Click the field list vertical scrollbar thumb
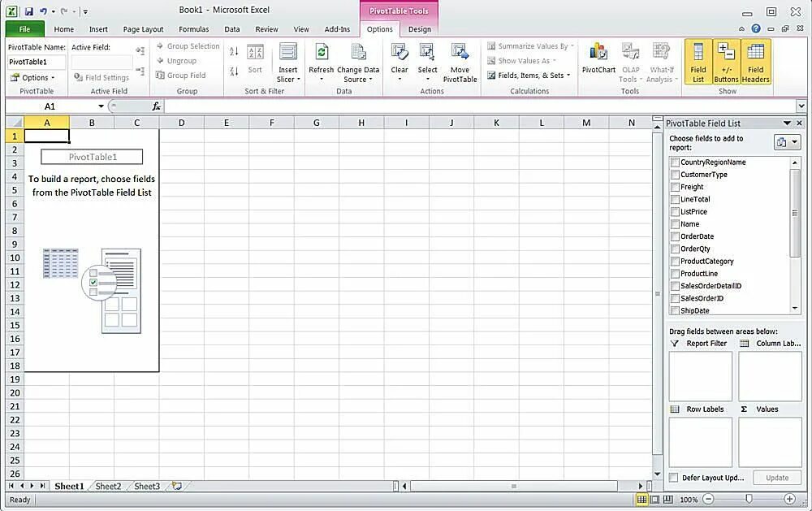 tap(795, 213)
